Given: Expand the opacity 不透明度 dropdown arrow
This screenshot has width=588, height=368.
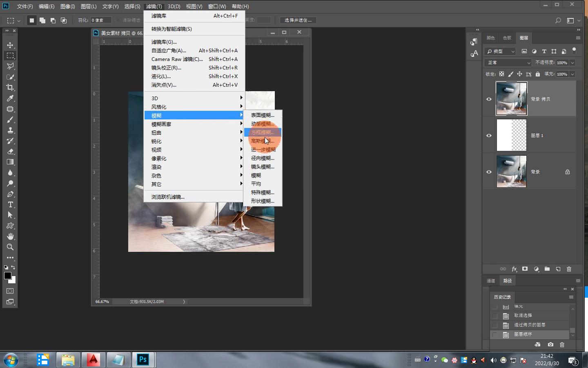Looking at the screenshot, I should [572, 63].
